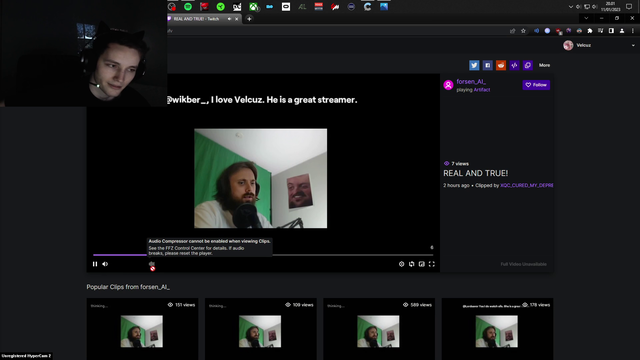The width and height of the screenshot is (640, 360).
Task: Open the browser three-dot menu
Action: tap(633, 31)
